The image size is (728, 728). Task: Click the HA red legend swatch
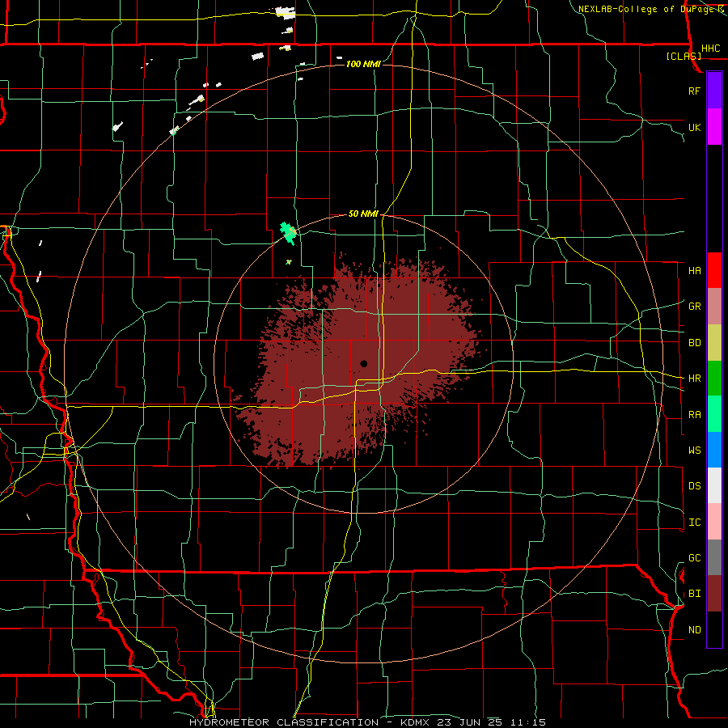(714, 270)
